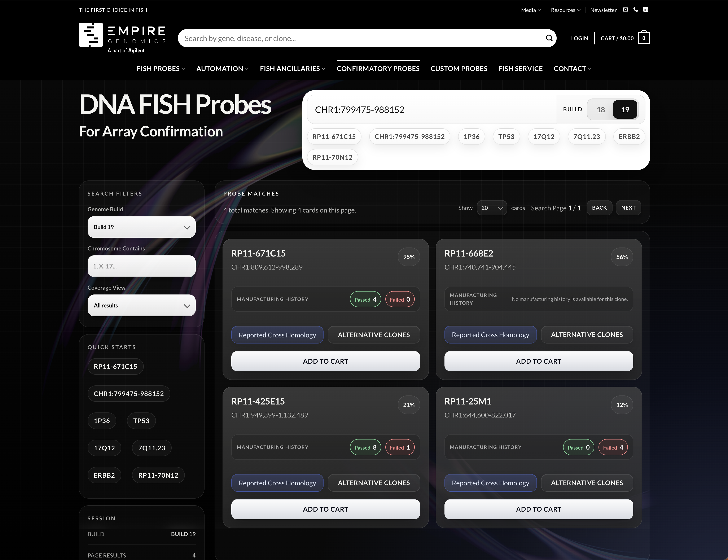Click the BACK pagination button

point(599,208)
